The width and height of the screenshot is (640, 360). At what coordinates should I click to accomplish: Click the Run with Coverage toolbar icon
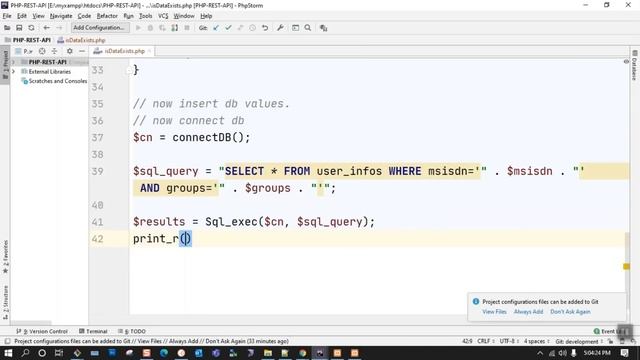(162, 28)
